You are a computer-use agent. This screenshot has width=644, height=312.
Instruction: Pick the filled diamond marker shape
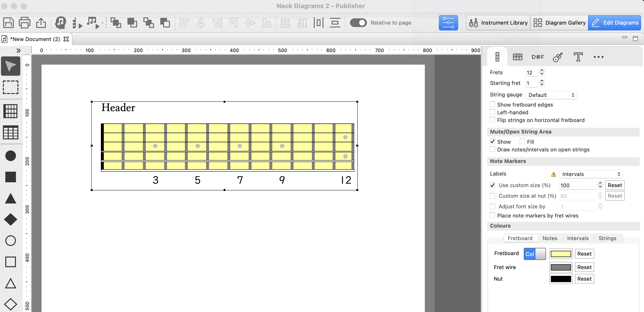[11, 220]
